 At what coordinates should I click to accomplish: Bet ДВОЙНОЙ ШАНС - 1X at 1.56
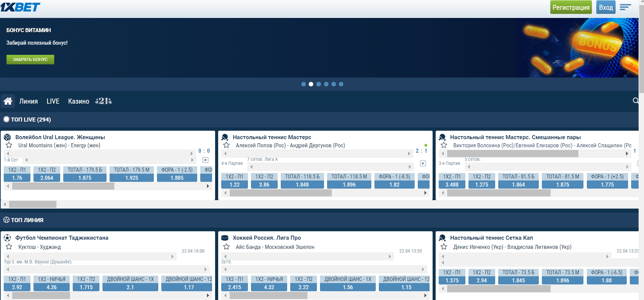pos(348,283)
